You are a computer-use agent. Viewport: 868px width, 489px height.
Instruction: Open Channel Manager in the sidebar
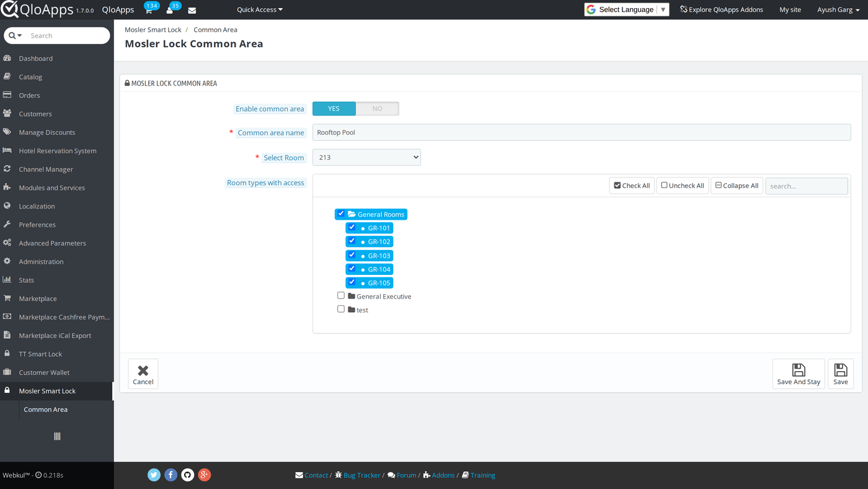(x=46, y=169)
